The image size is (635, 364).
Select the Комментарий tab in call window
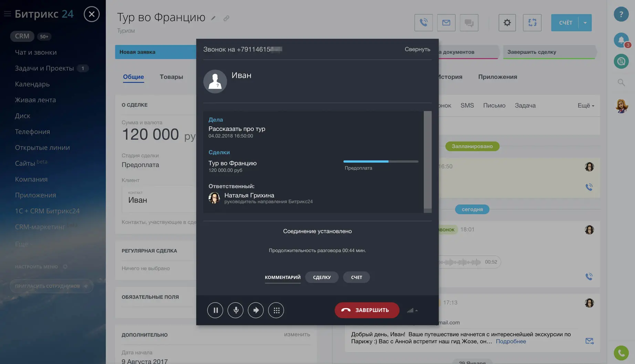282,277
